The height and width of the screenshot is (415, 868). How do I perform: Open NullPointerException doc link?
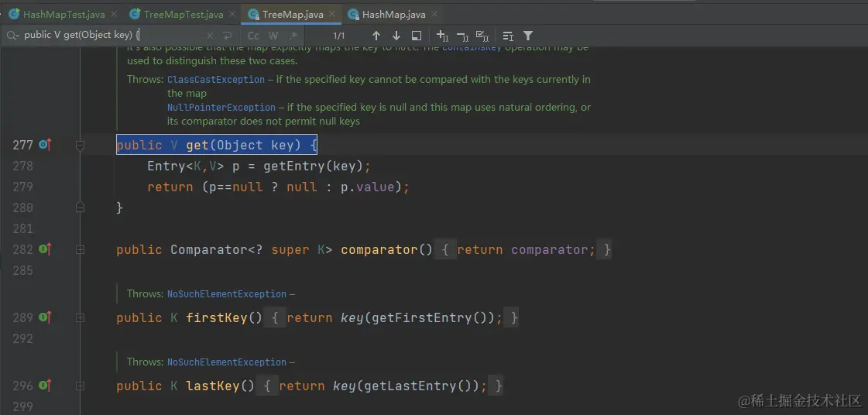click(x=221, y=108)
